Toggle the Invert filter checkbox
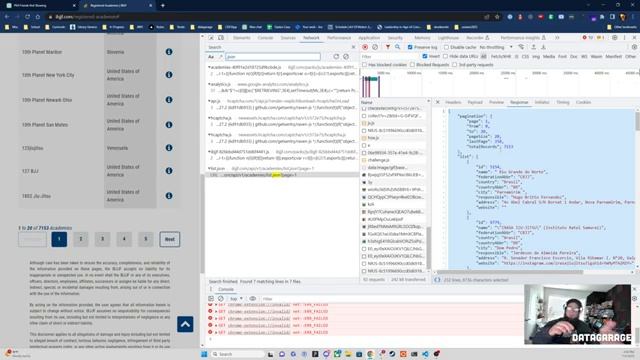Screen dimensions: 640x360 [x=425, y=56]
